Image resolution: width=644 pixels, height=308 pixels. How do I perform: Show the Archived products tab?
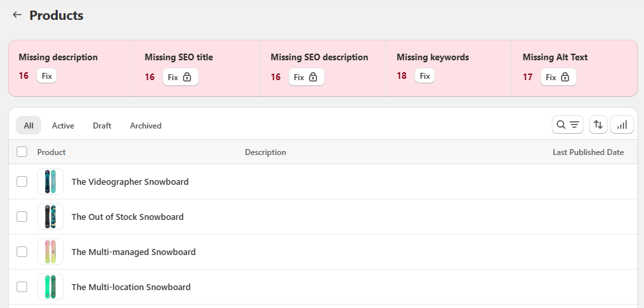click(x=145, y=125)
